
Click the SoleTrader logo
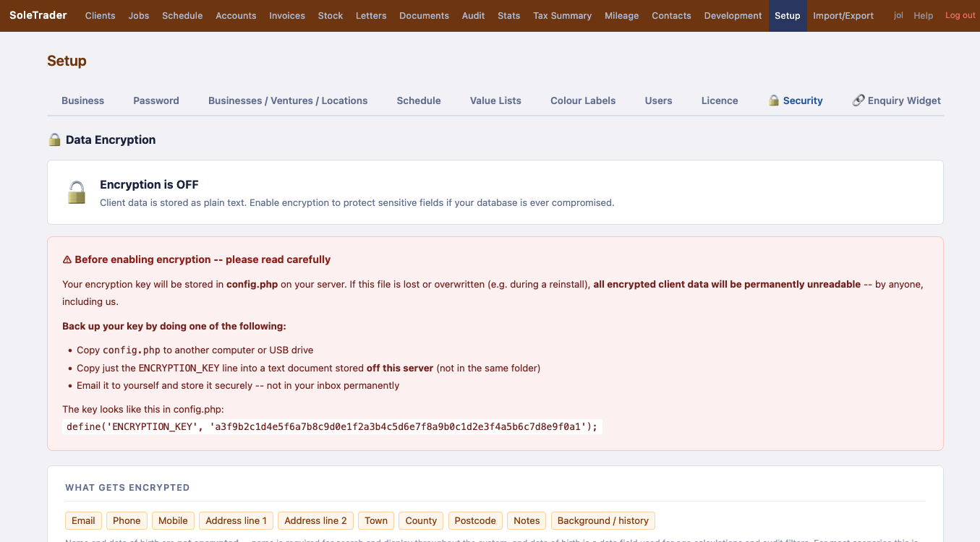(38, 15)
